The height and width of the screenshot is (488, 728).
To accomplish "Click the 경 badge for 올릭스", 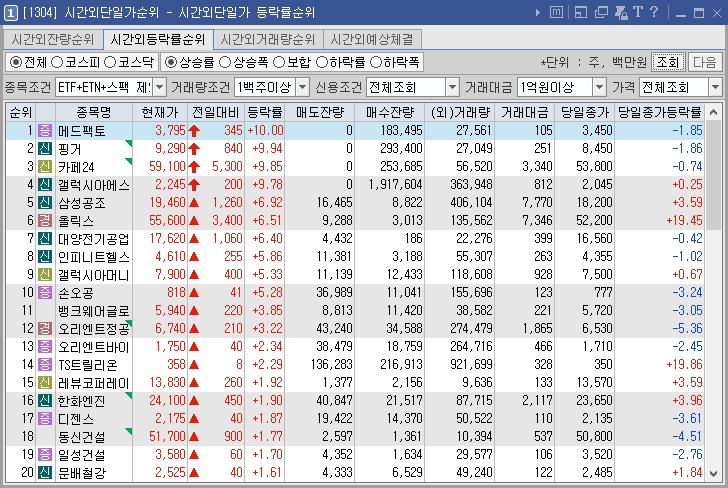I will tap(45, 221).
